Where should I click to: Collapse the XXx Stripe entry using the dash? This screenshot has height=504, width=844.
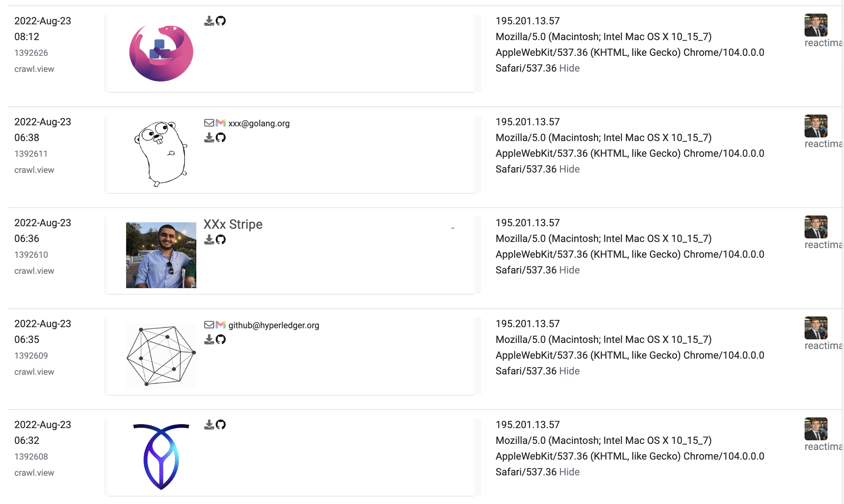453,228
